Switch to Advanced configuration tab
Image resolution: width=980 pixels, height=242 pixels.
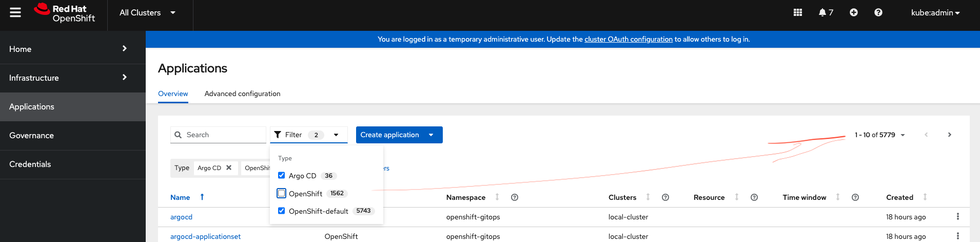pos(242,94)
